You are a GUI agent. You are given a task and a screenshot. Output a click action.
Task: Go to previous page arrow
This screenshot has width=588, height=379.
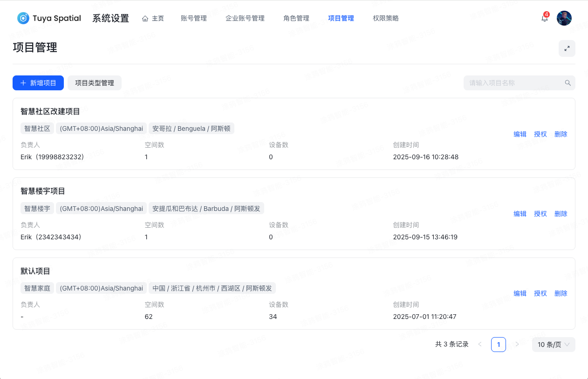tap(480, 345)
